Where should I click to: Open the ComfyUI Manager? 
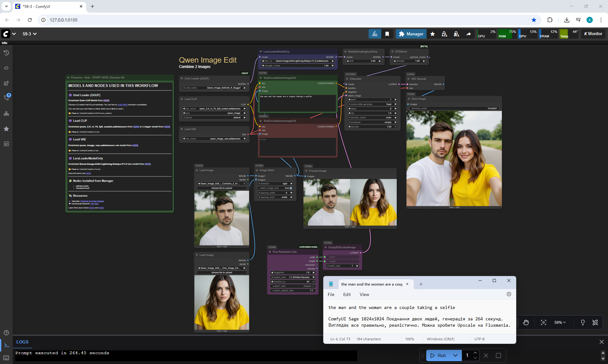pos(411,34)
